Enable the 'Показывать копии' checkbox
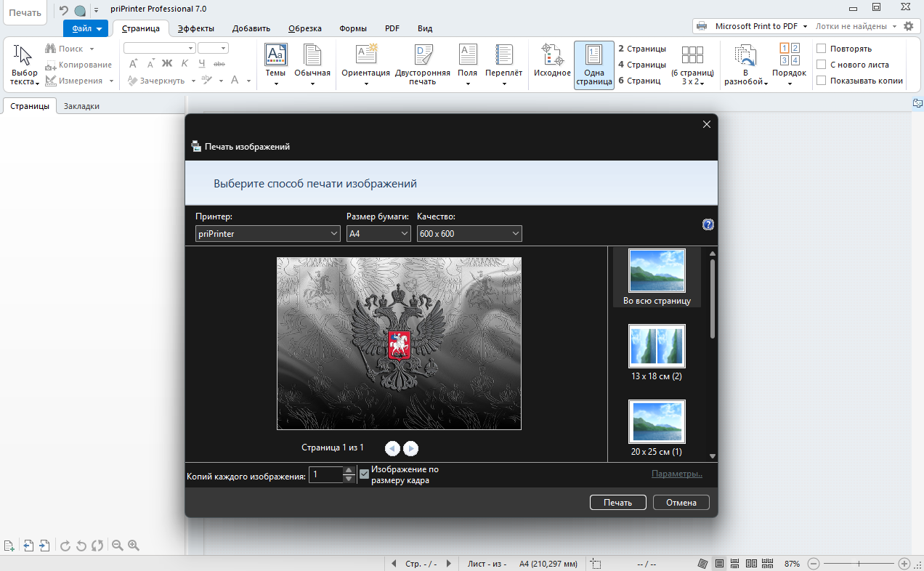The height and width of the screenshot is (571, 924). click(x=822, y=81)
